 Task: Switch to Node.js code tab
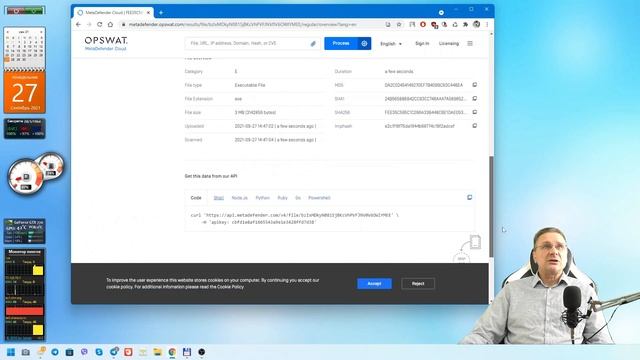click(x=240, y=198)
